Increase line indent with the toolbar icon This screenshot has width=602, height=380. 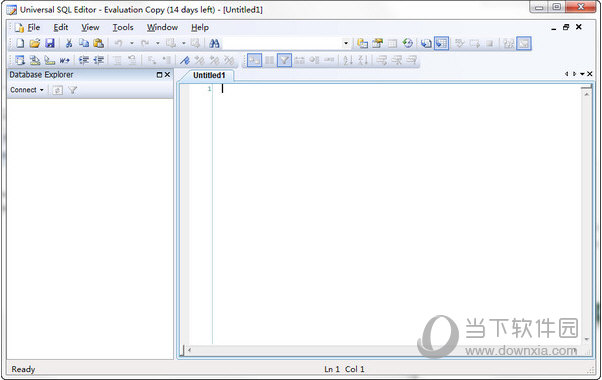point(84,60)
